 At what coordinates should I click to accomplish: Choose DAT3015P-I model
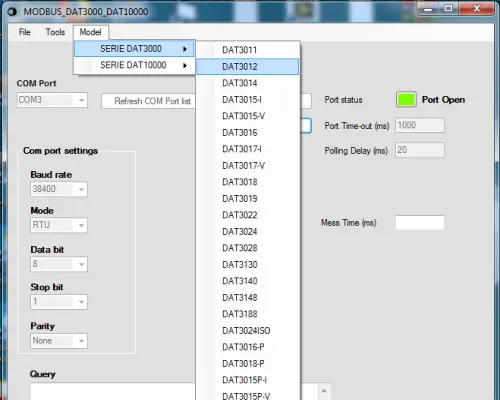(x=248, y=380)
